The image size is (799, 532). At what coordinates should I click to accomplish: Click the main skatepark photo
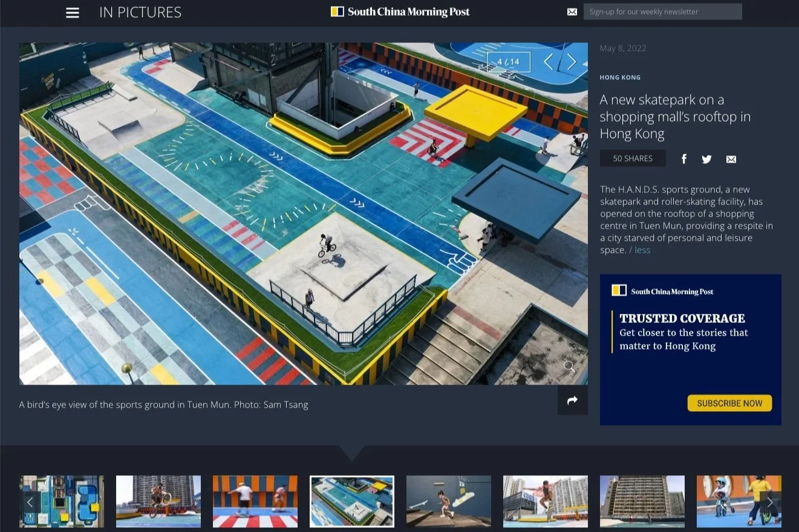[304, 213]
